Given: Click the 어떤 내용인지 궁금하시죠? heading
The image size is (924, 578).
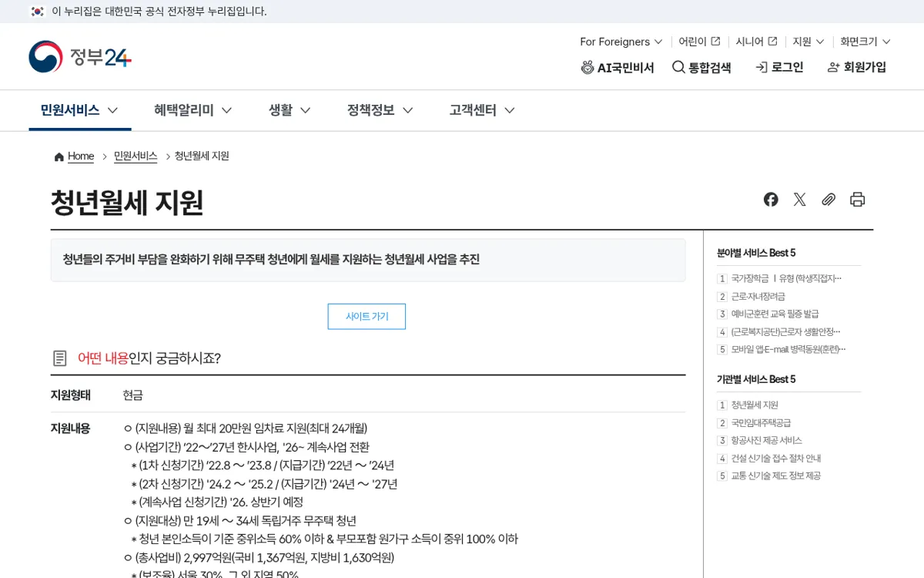Looking at the screenshot, I should [149, 358].
